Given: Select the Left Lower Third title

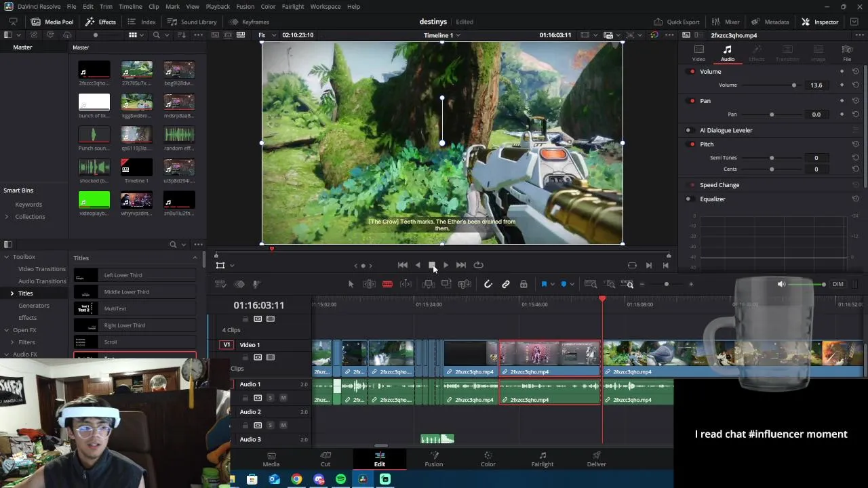Looking at the screenshot, I should click(134, 275).
